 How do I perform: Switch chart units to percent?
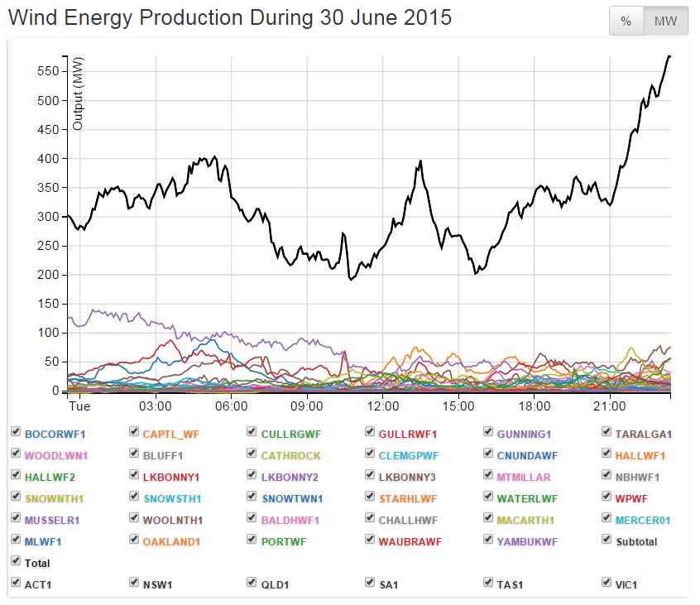pos(626,22)
